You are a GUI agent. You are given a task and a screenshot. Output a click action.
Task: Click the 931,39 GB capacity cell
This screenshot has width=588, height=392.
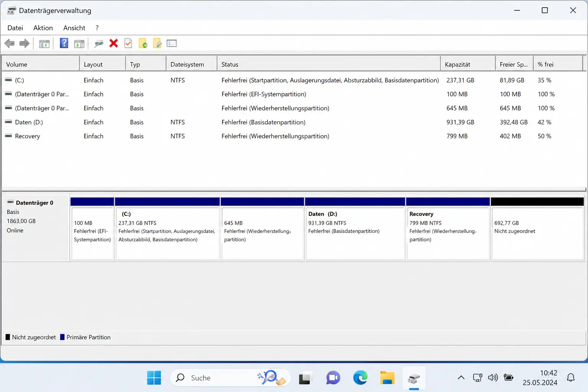[x=460, y=122]
